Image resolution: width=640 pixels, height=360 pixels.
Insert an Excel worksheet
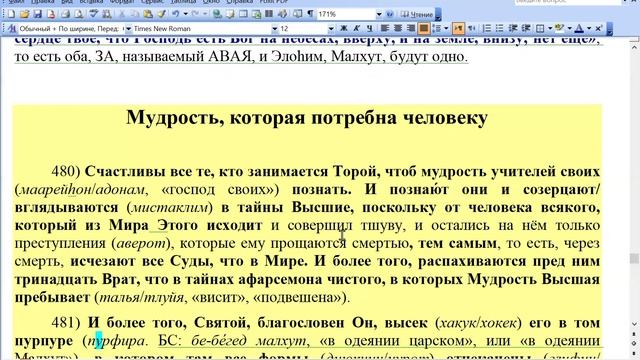(256, 14)
